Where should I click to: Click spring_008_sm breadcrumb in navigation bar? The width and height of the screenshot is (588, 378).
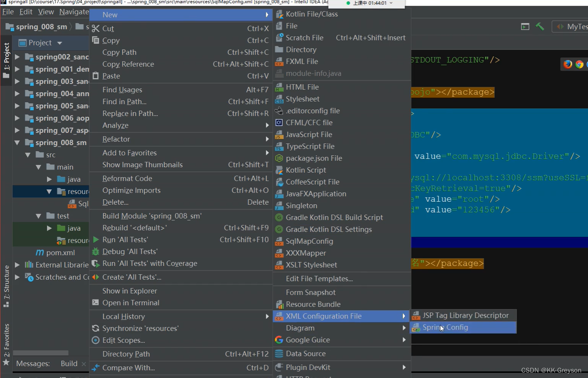(x=37, y=27)
